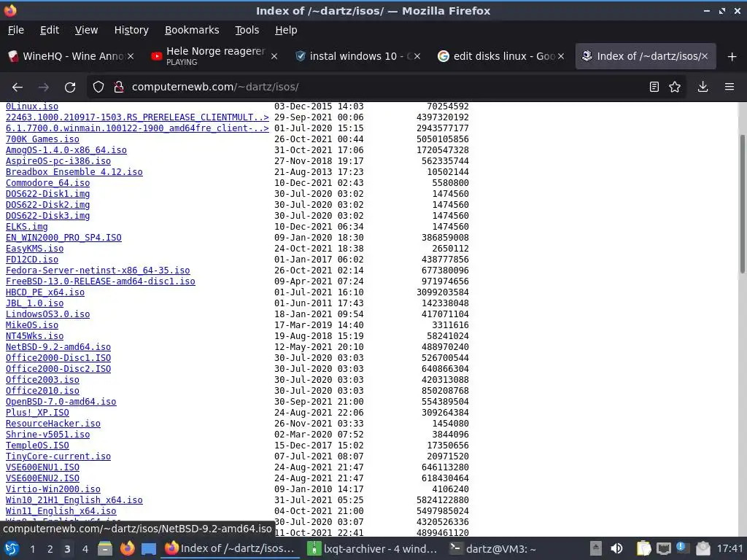
Task: Click the DOS622-Disk2.img link
Action: (x=47, y=205)
